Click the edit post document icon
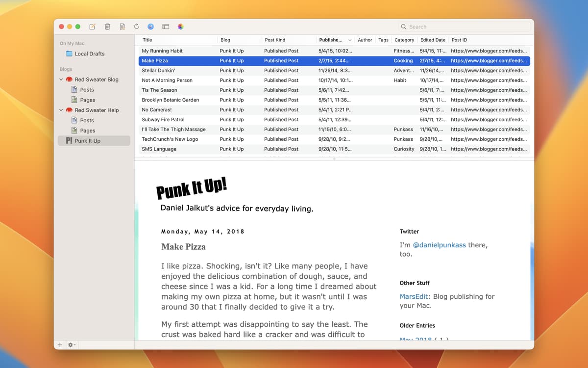 pos(122,26)
